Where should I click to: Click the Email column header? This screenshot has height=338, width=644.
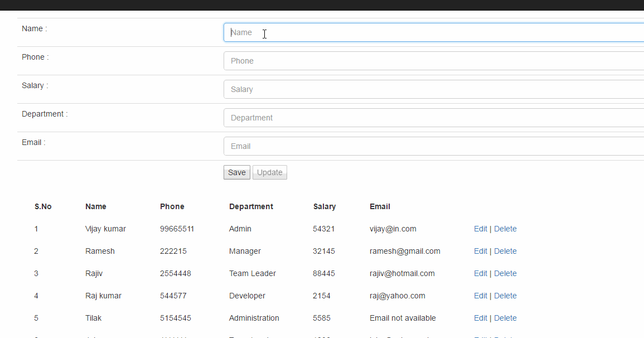click(380, 206)
